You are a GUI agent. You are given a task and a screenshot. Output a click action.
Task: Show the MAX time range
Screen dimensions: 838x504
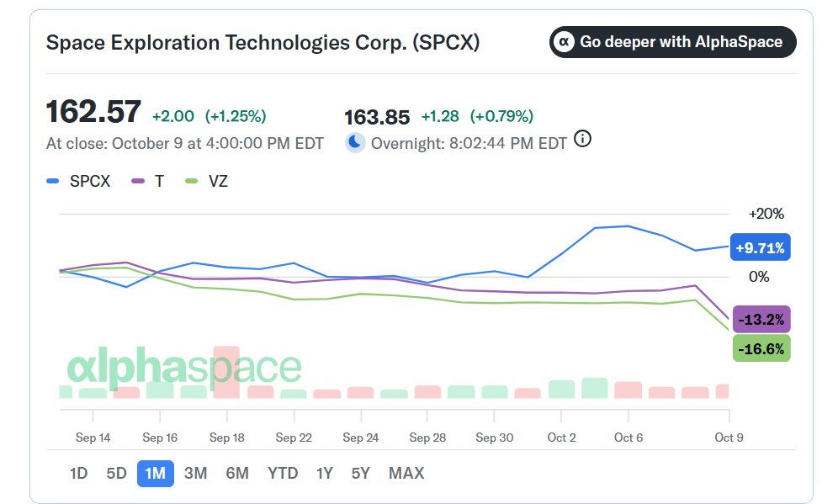click(406, 473)
